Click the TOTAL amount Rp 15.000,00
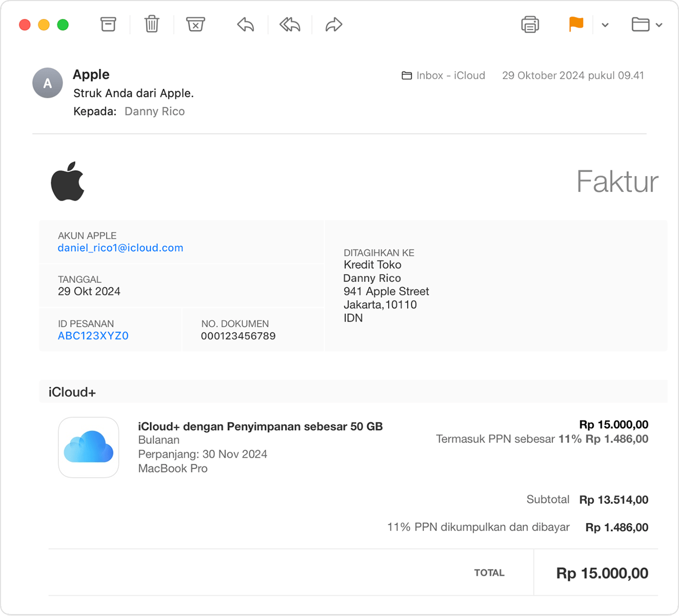679x616 pixels. (602, 573)
